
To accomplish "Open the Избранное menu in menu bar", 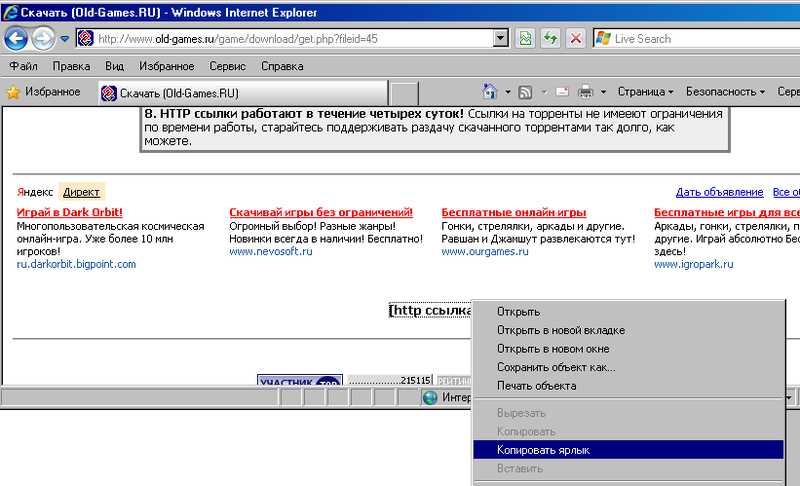I will click(x=166, y=66).
